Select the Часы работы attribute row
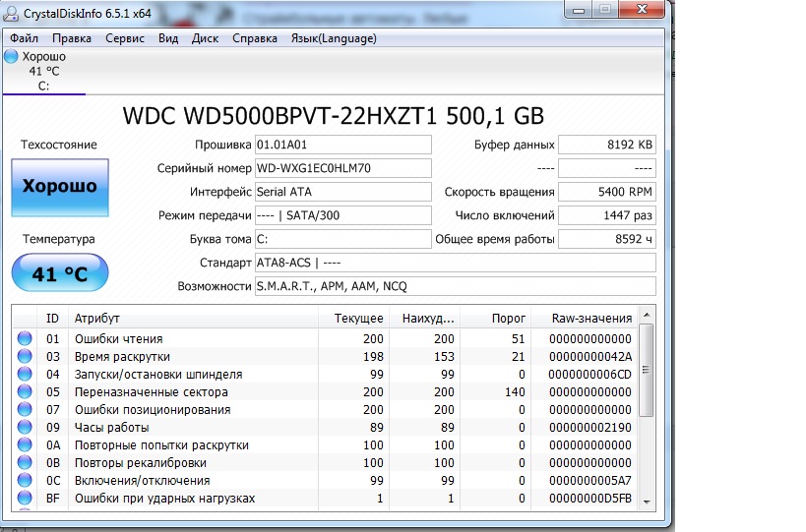This screenshot has width=806, height=532. [325, 427]
